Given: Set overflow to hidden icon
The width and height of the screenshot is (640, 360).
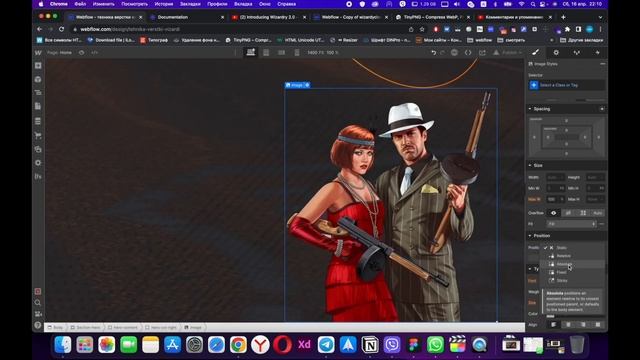Looking at the screenshot, I should (568, 213).
